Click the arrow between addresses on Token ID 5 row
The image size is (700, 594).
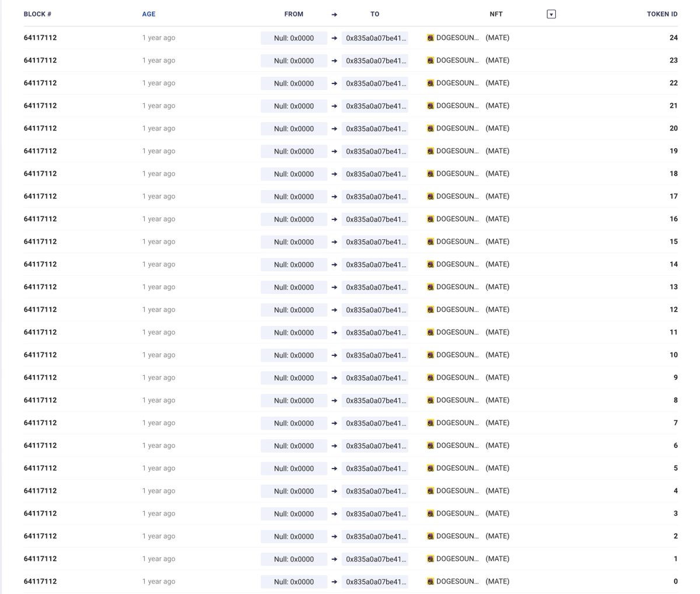[x=334, y=468]
